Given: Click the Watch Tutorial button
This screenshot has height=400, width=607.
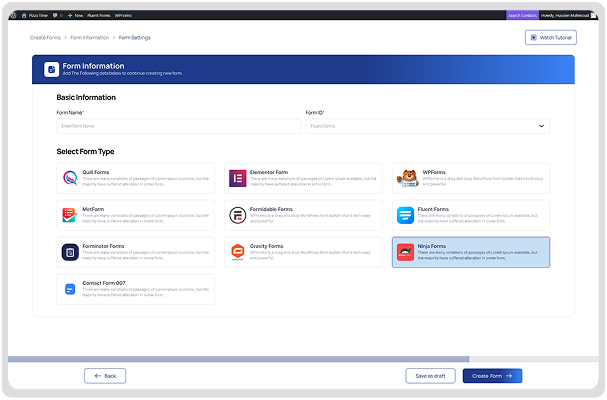Looking at the screenshot, I should [550, 38].
